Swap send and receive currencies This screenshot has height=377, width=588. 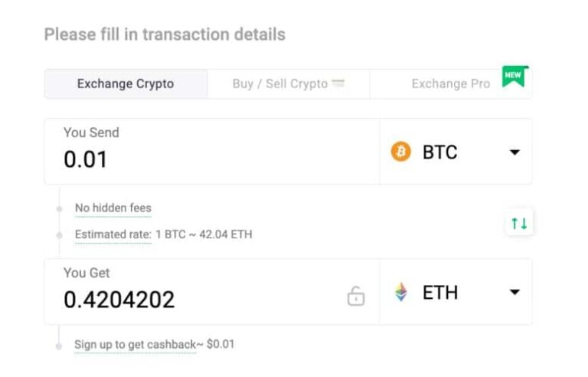point(519,223)
